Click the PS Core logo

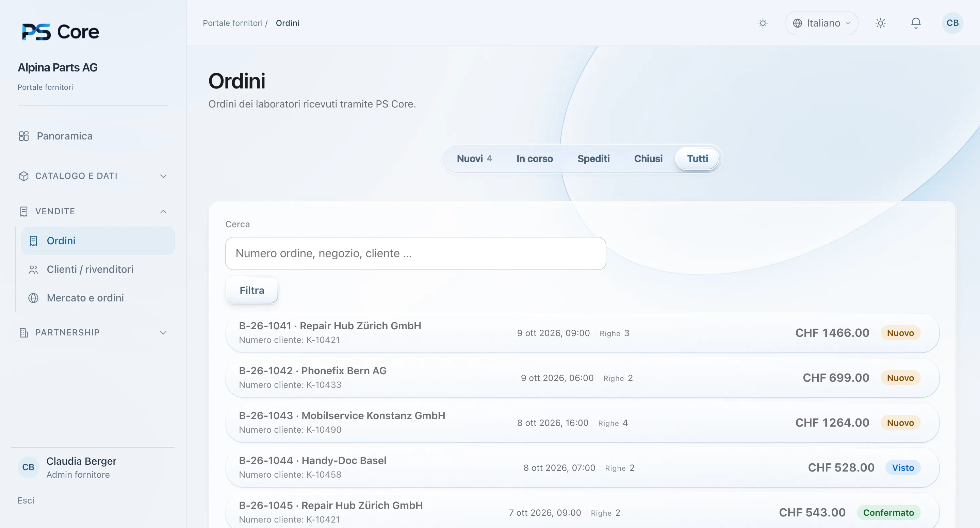click(61, 32)
